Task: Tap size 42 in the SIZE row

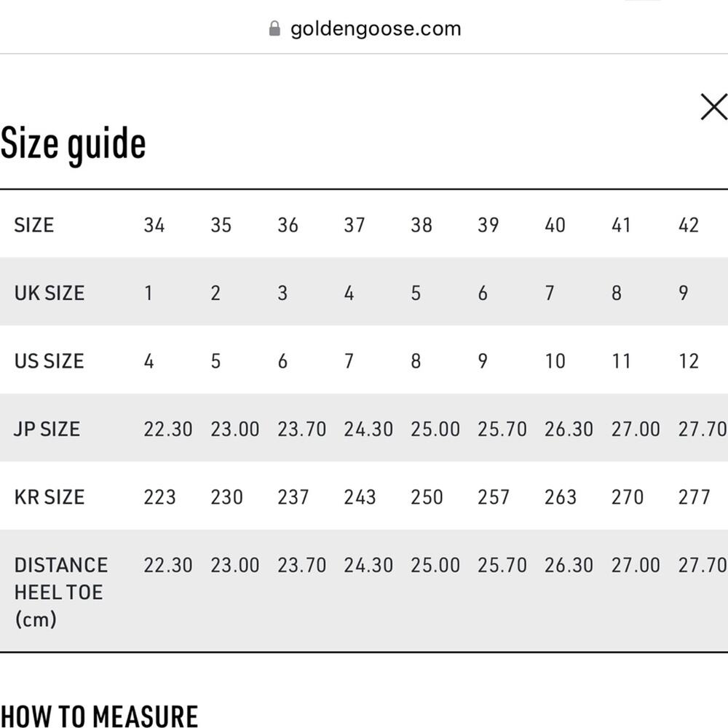Action: coord(688,225)
